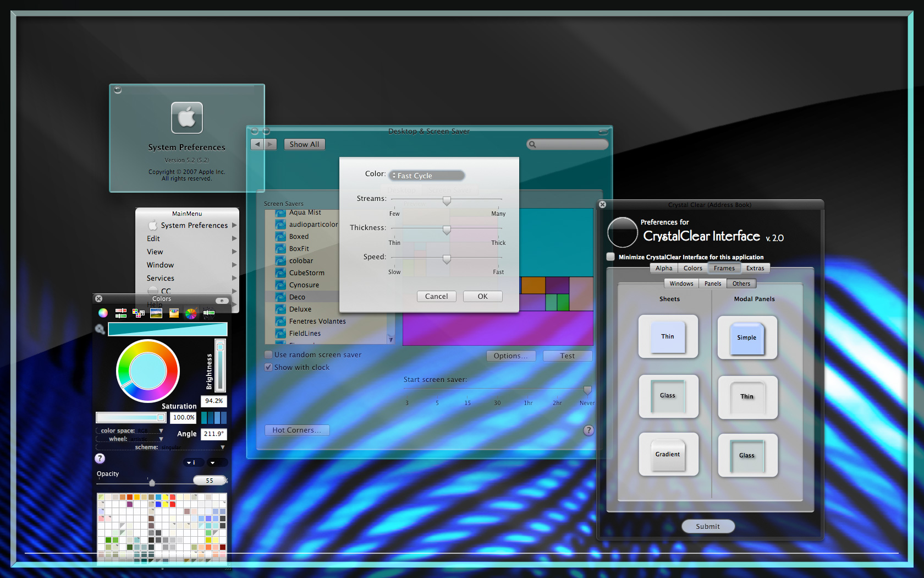
Task: Click the Show All button
Action: pos(305,144)
